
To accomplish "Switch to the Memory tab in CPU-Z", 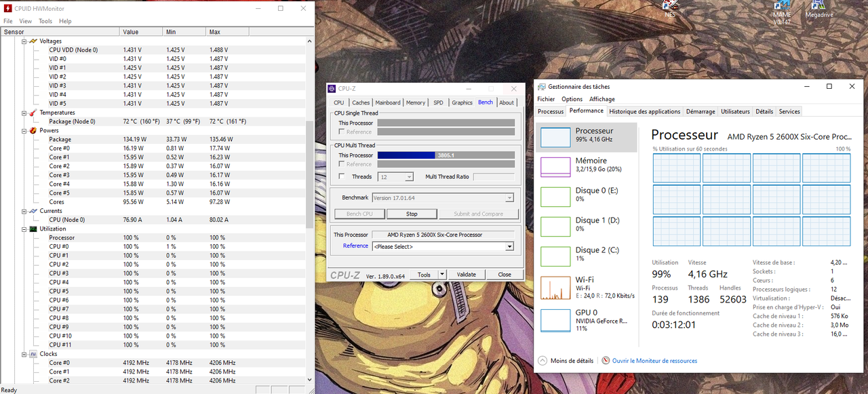I will click(x=416, y=102).
